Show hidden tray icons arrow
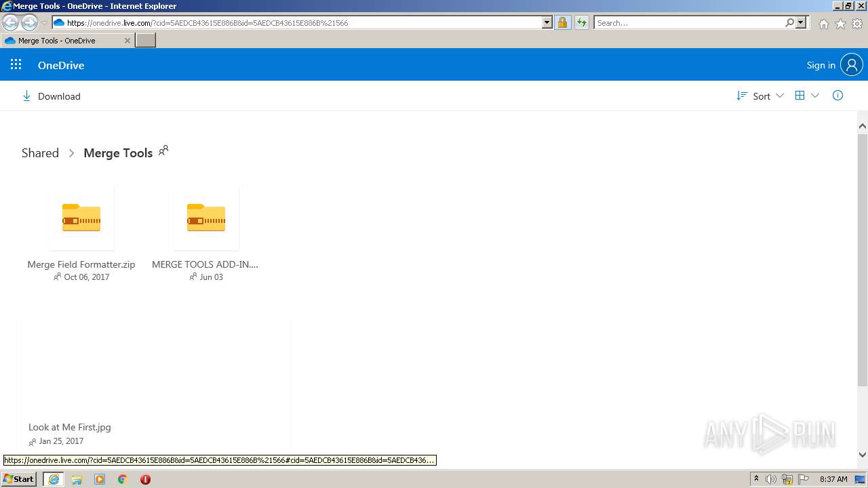This screenshot has height=488, width=868. point(756,479)
